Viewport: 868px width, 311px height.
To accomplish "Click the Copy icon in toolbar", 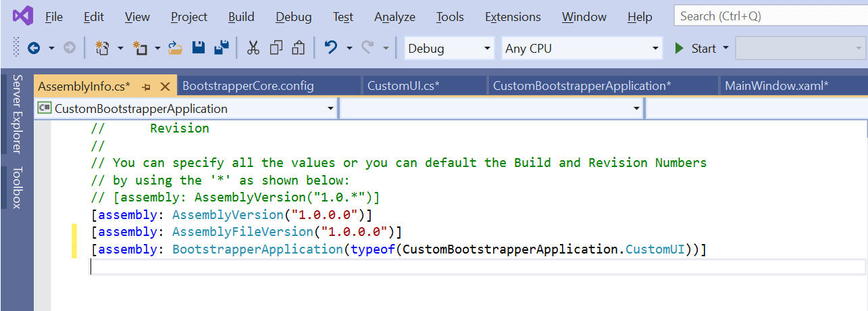I will (x=276, y=48).
